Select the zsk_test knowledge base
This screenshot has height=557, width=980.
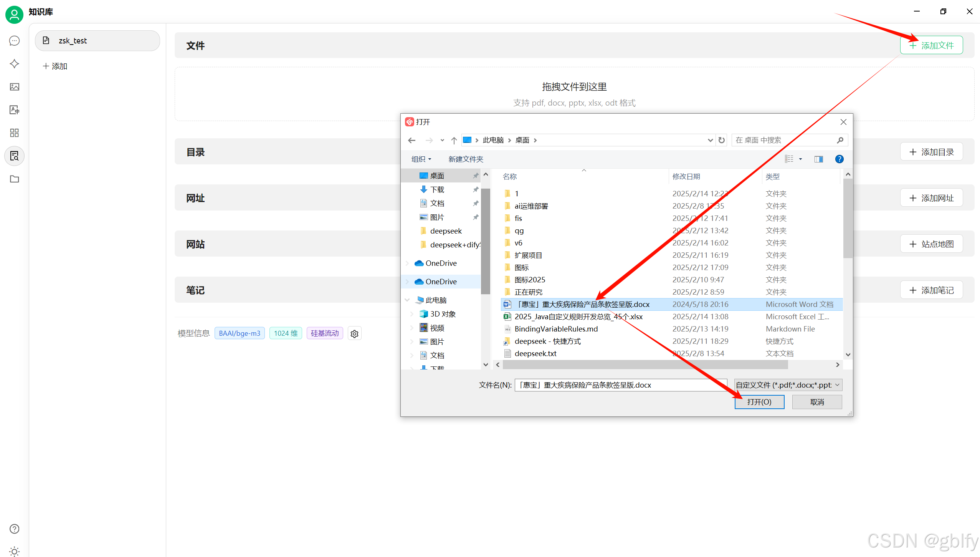click(98, 41)
